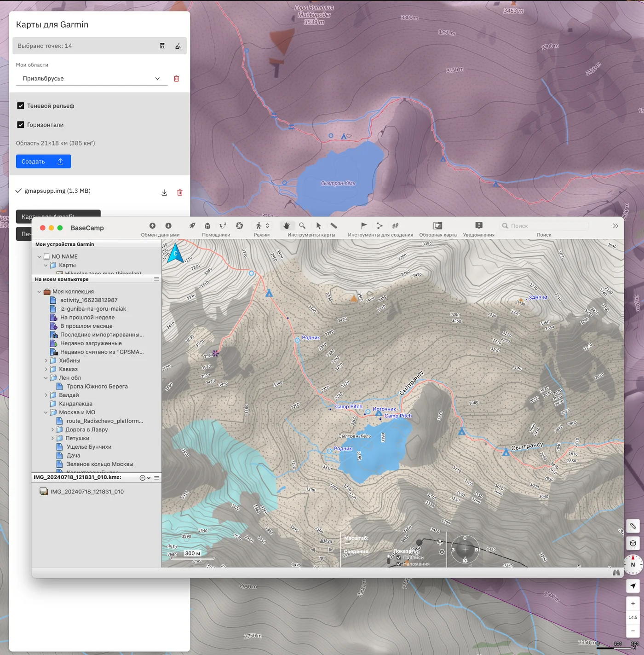Uncheck Горизонтали checkbox

click(x=21, y=125)
